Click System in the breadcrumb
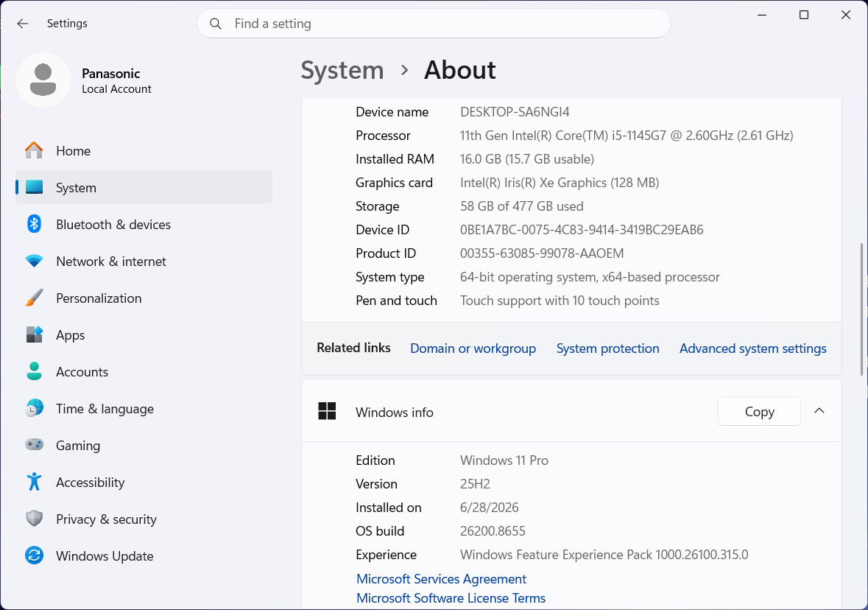868x610 pixels. tap(342, 71)
